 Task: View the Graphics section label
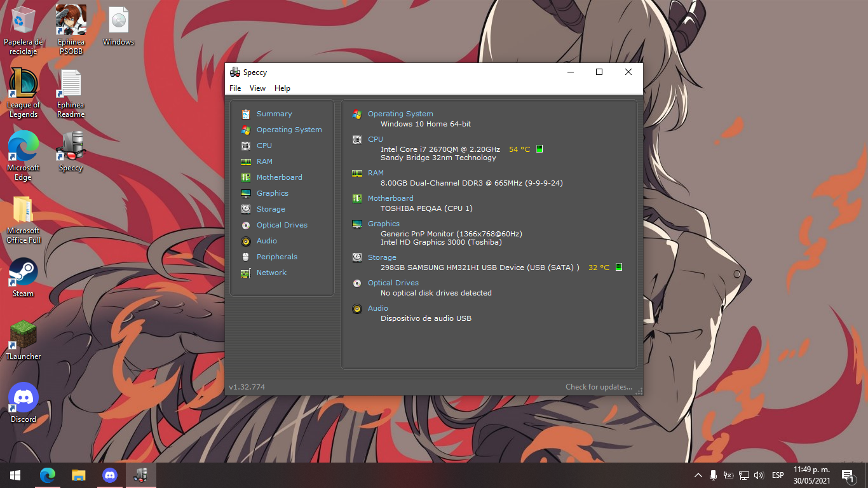point(273,193)
